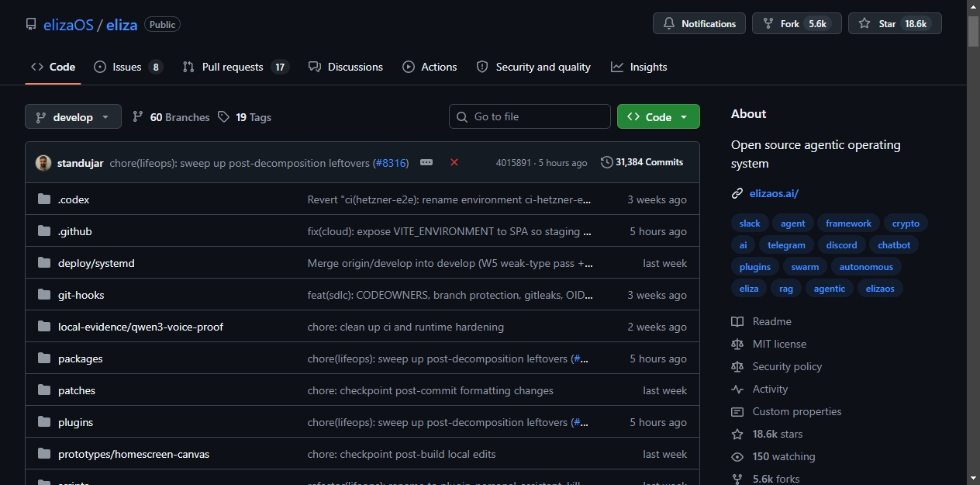The height and width of the screenshot is (485, 980).
Task: Open the deploy/systemd folder
Action: coord(96,263)
